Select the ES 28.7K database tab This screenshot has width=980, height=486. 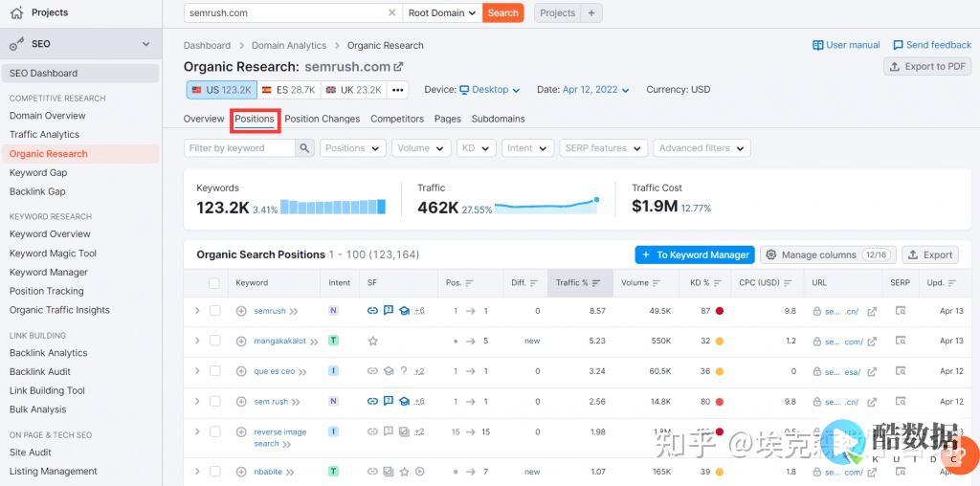[x=288, y=90]
